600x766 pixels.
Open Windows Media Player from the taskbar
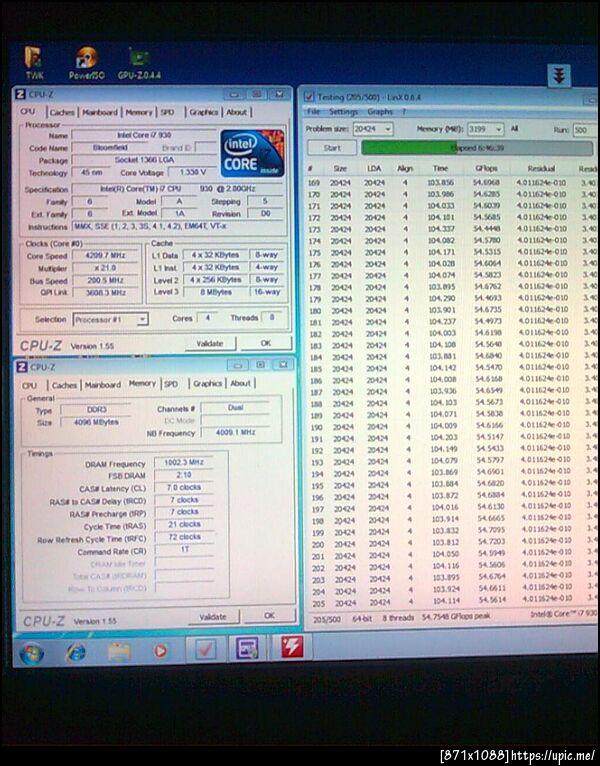click(x=161, y=651)
